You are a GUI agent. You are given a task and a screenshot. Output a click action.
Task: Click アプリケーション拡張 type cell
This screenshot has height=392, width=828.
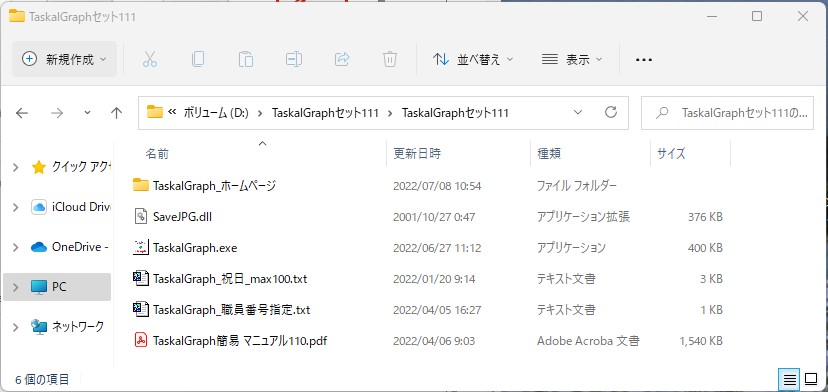pyautogui.click(x=584, y=217)
